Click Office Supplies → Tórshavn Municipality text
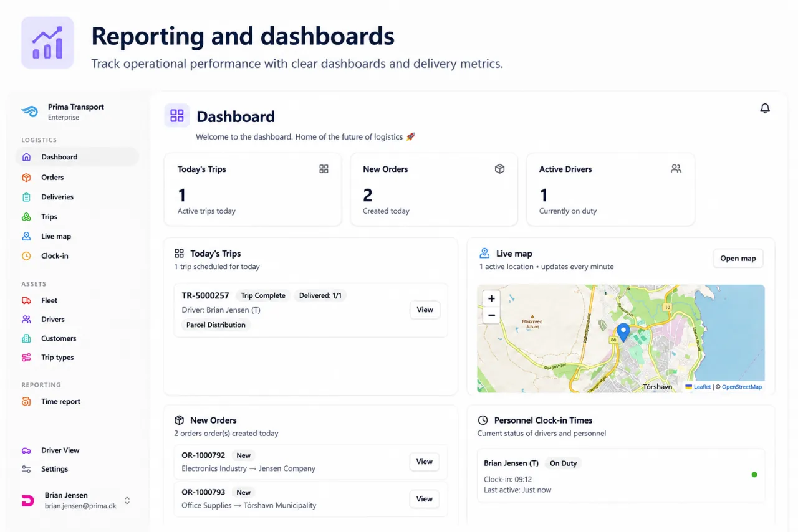This screenshot has width=798, height=532. (x=249, y=505)
